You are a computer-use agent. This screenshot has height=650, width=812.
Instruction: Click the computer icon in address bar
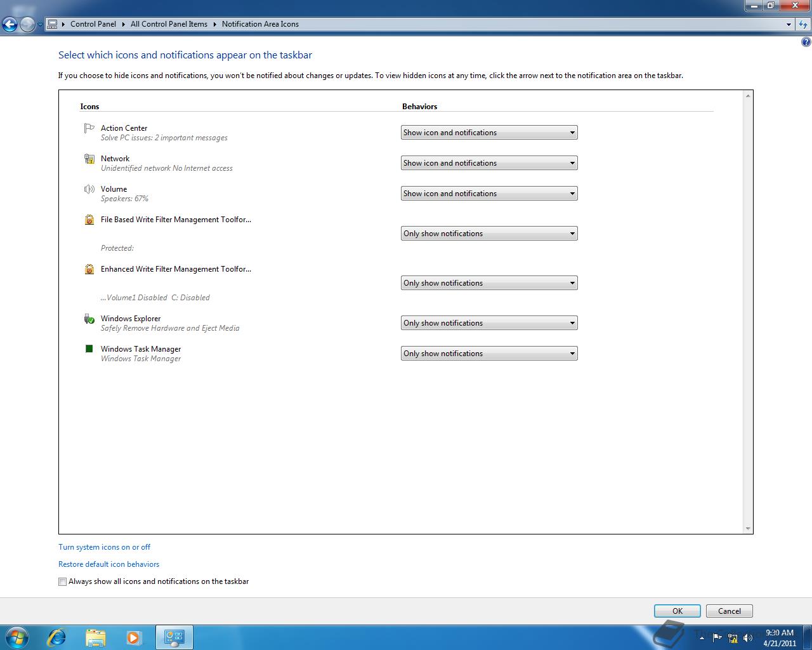(53, 24)
